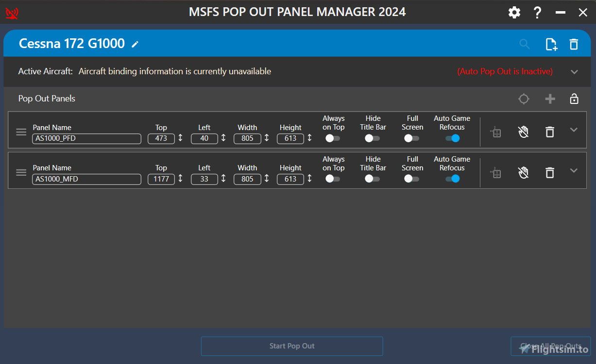Expand AS1000_MFD panel row details
Screen dimensions: 596x364
[574, 170]
